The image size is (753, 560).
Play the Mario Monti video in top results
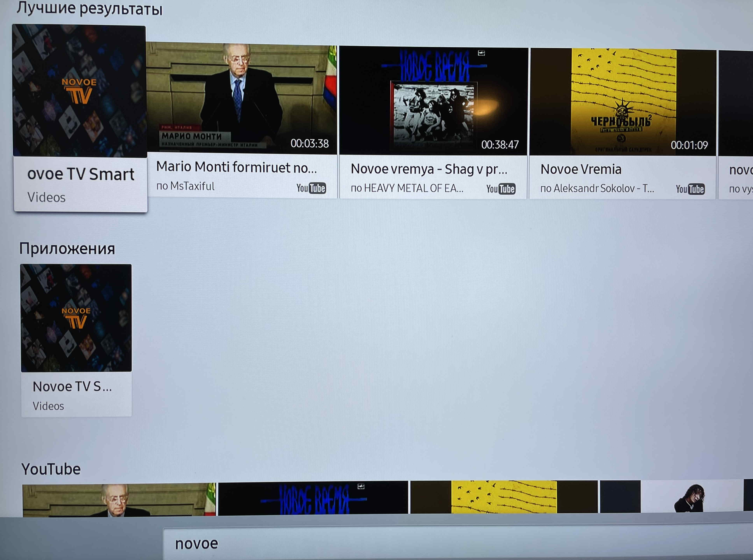(x=242, y=98)
